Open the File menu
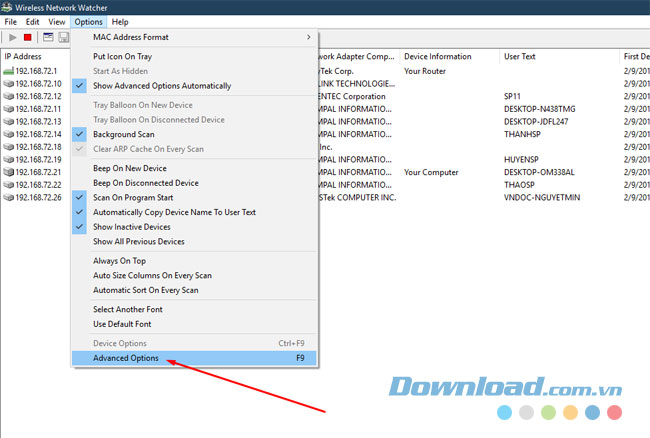650x438 pixels. (11, 21)
